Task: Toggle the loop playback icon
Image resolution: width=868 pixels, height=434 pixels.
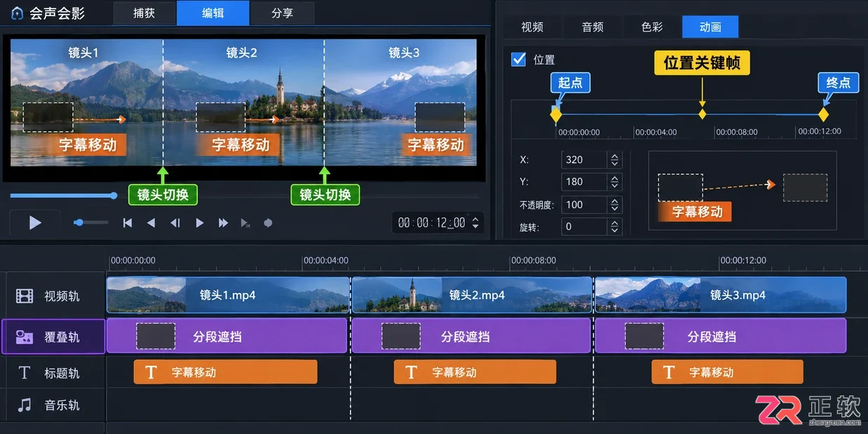Action: coord(267,223)
